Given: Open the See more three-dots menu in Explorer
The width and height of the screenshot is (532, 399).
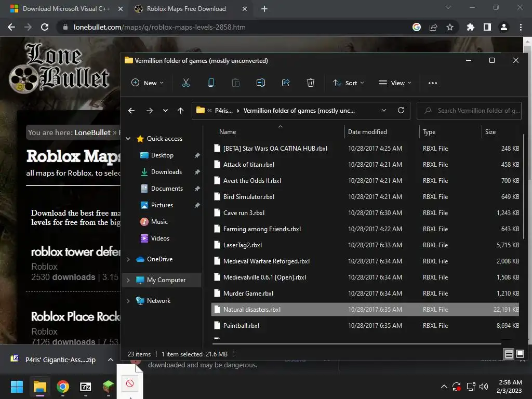Looking at the screenshot, I should [x=433, y=83].
